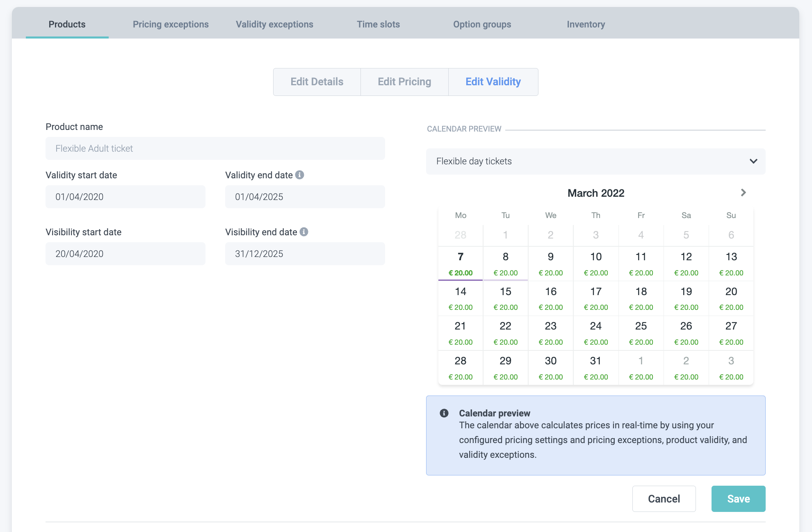Select the Edit Details section
This screenshot has width=812, height=532.
[x=317, y=82]
